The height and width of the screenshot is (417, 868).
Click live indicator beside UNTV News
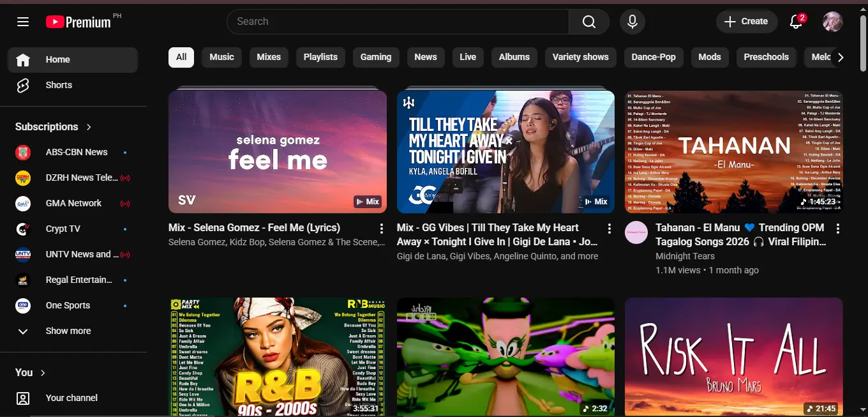pyautogui.click(x=125, y=255)
